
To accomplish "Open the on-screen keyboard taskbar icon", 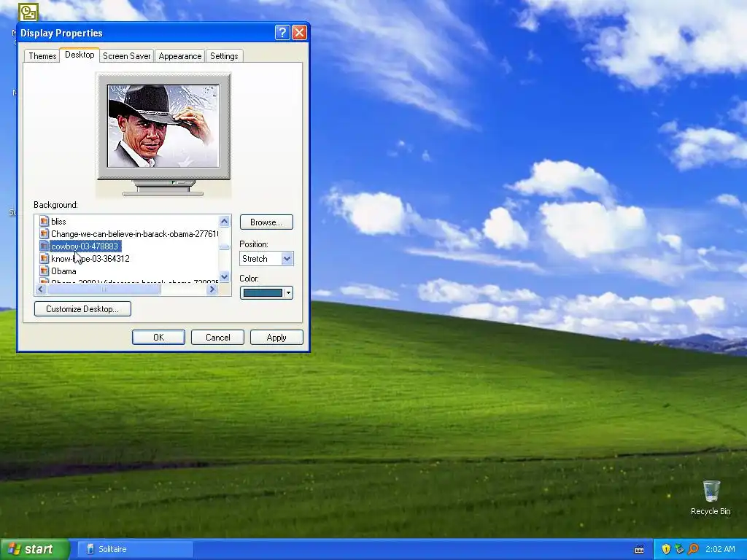I will [x=639, y=550].
